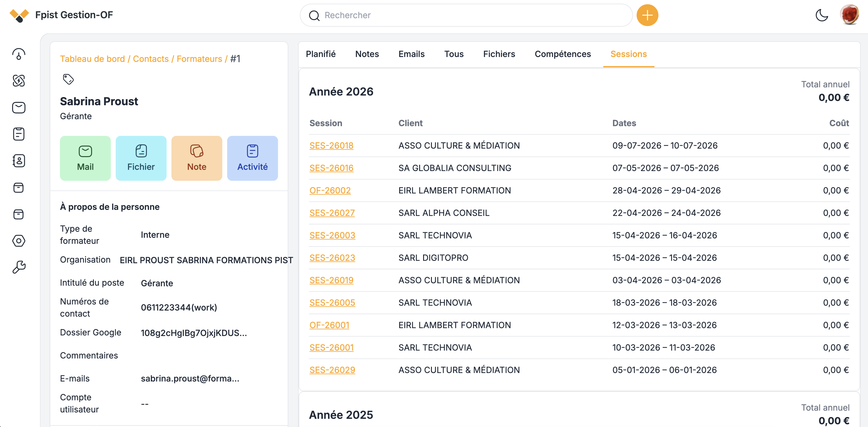Click the hexagon icon in the left sidebar
The height and width of the screenshot is (427, 868).
(x=19, y=241)
